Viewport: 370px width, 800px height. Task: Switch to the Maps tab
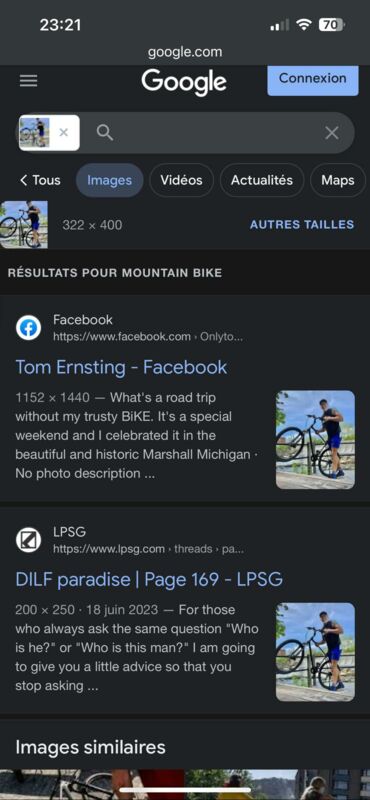(x=338, y=180)
